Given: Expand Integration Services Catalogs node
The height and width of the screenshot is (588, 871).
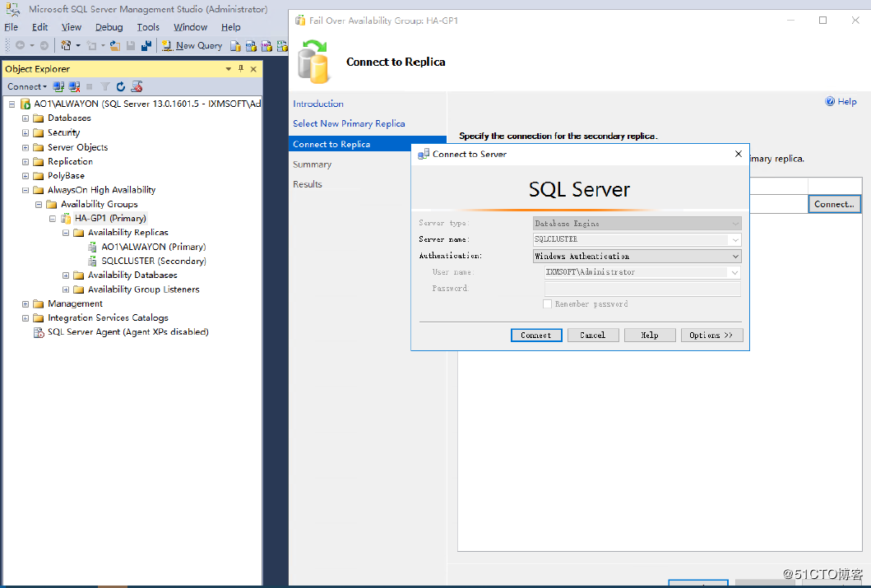Looking at the screenshot, I should (25, 319).
